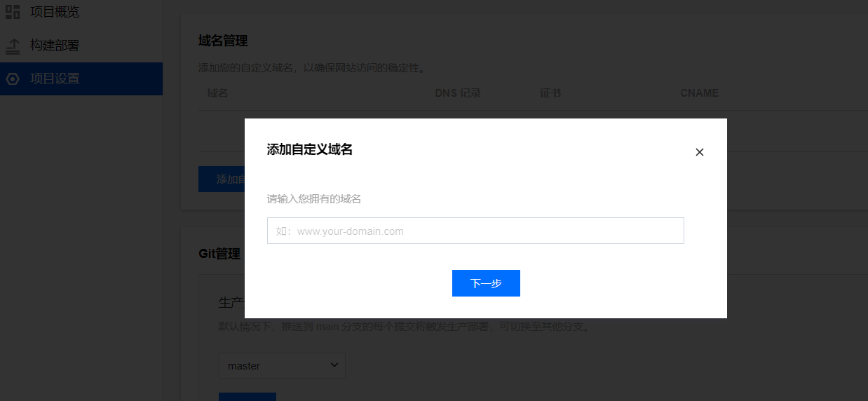This screenshot has width=868, height=401.
Task: Click the 请输入您拥有的域名 label text
Action: (314, 199)
